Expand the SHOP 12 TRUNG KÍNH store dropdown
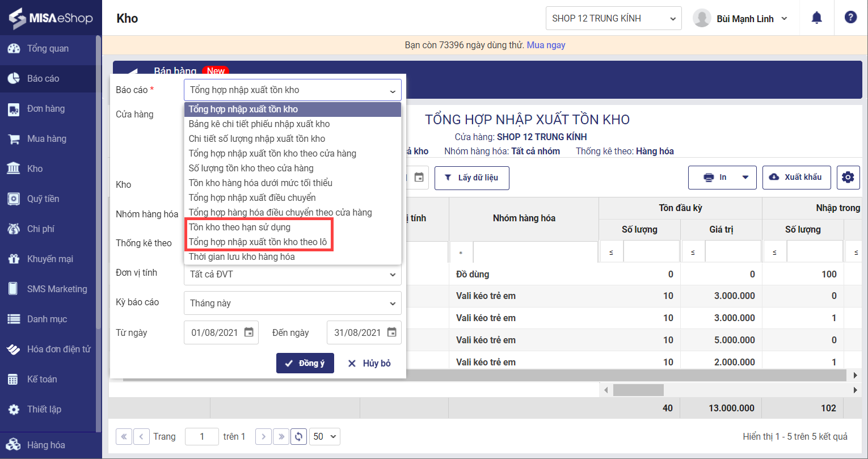The width and height of the screenshot is (868, 459). click(x=613, y=18)
